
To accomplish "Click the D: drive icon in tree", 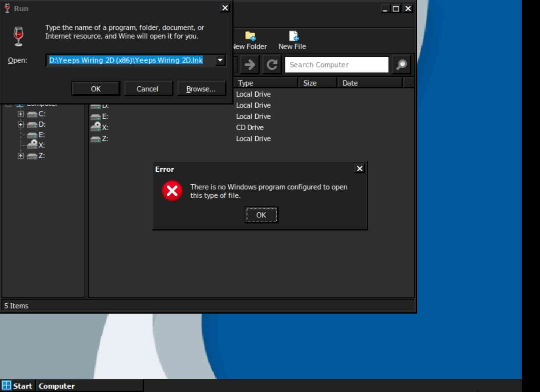I will click(x=32, y=125).
